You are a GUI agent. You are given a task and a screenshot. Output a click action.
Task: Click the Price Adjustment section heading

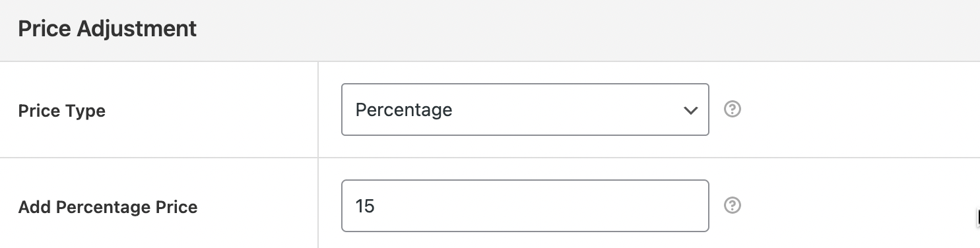point(108,30)
